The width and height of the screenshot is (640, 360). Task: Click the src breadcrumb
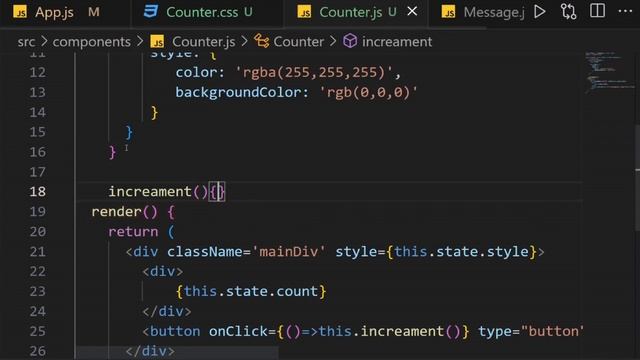click(x=26, y=42)
